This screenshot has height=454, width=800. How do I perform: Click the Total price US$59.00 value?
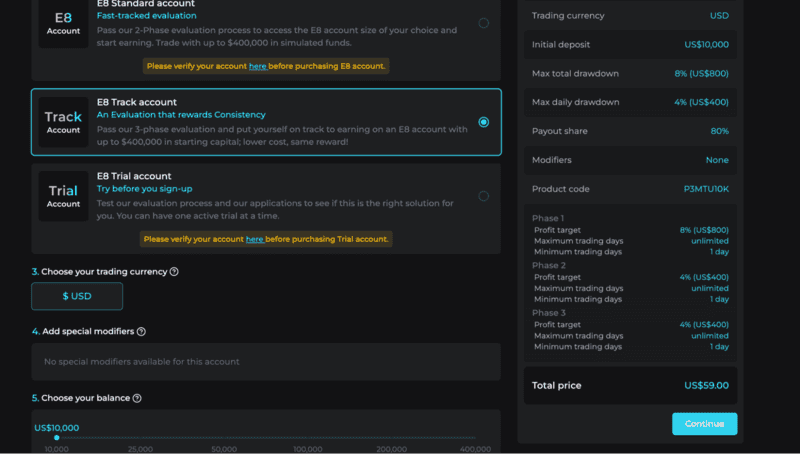coord(706,386)
